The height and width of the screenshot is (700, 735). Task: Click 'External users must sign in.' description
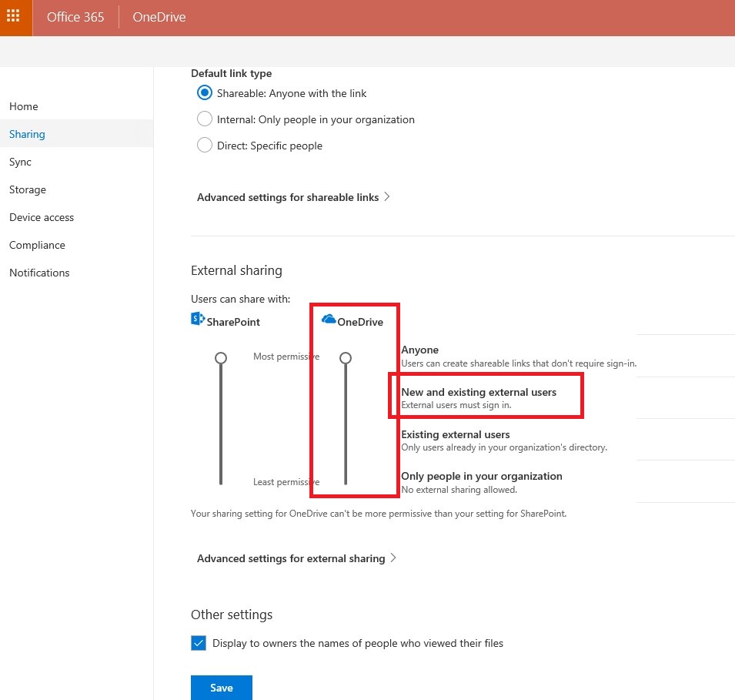[456, 405]
